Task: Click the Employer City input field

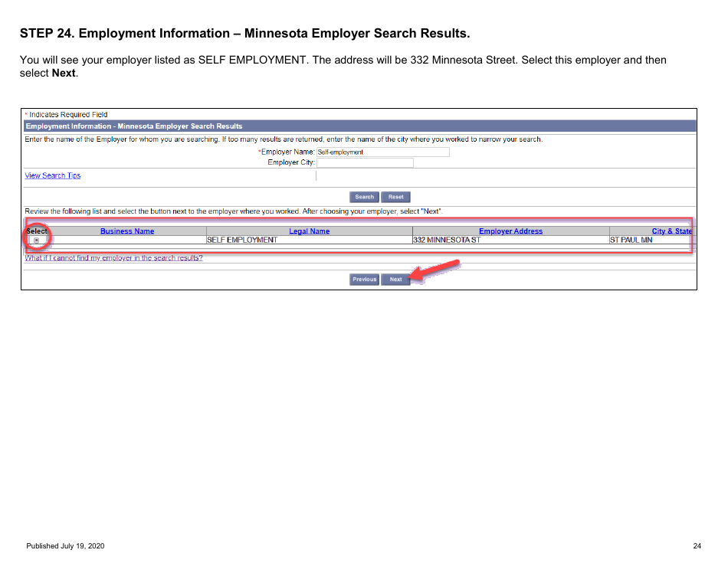Action: click(365, 162)
